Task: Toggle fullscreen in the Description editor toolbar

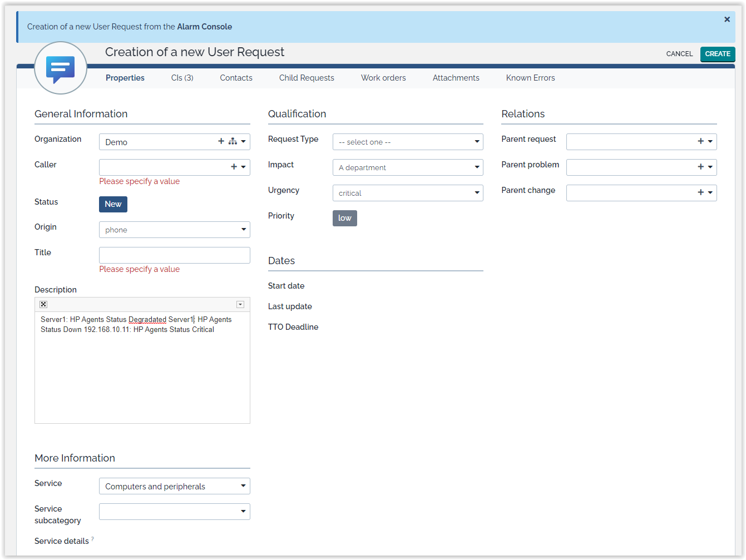Action: click(43, 304)
